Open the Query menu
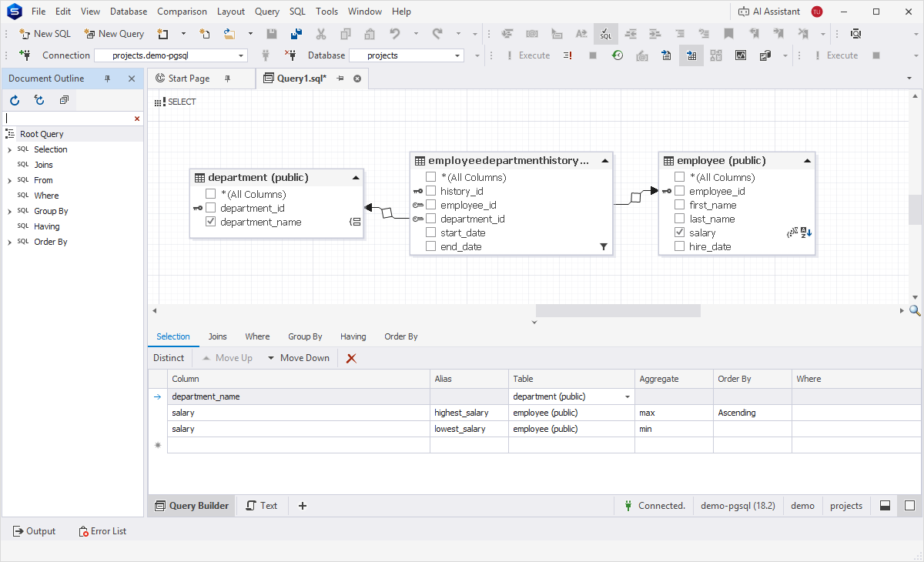The height and width of the screenshot is (562, 924). click(267, 12)
